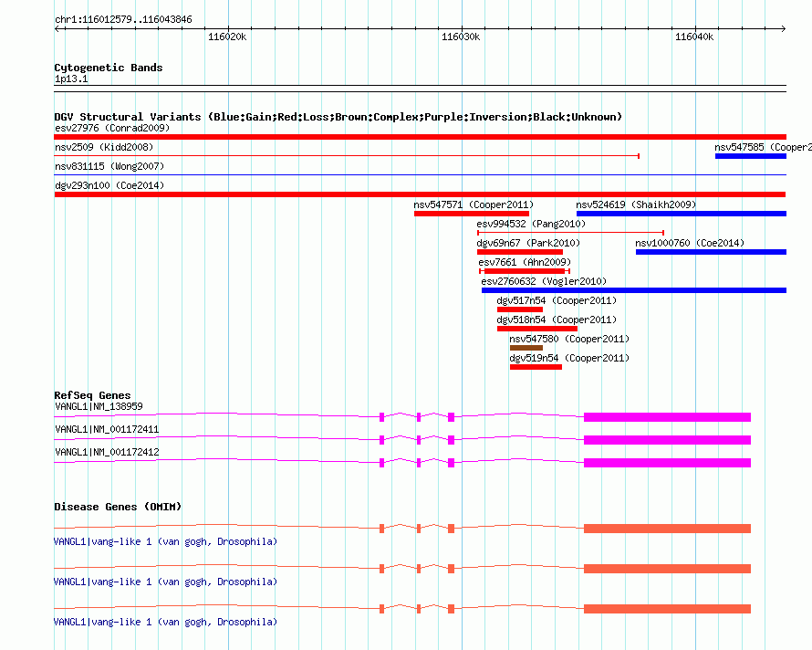
Task: Click the blue gain bar under nsv547585
Action: pos(751,156)
